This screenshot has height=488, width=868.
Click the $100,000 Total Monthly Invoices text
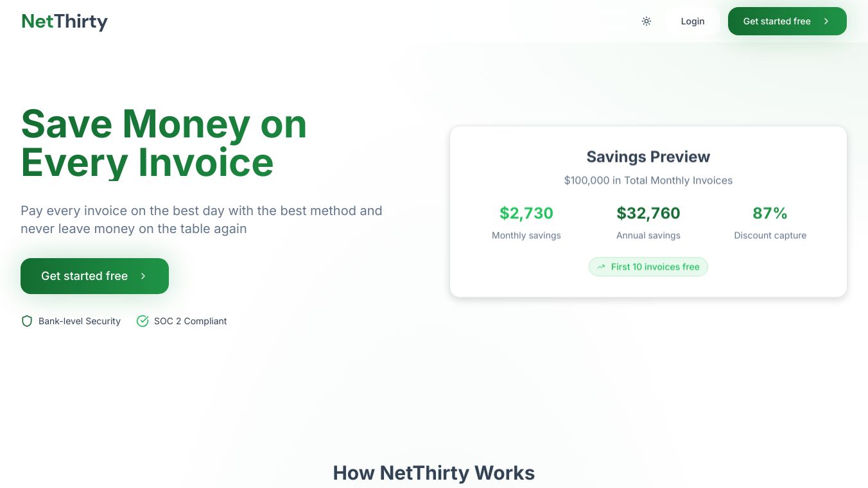tap(648, 180)
